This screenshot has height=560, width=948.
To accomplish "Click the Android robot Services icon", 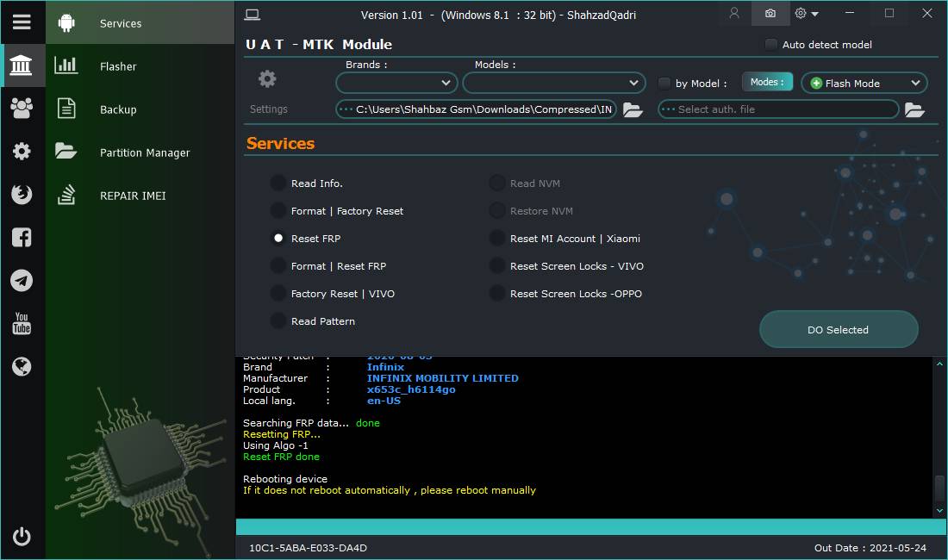I will click(x=66, y=23).
